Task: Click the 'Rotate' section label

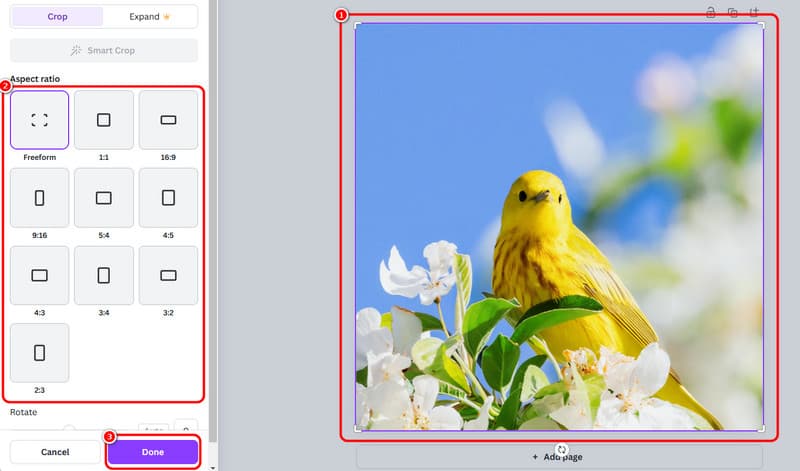Action: 23,412
